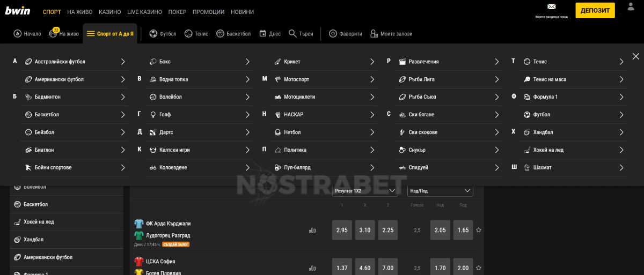
Task: Open stats chart icon for ЦСКА София match
Action: point(312,268)
